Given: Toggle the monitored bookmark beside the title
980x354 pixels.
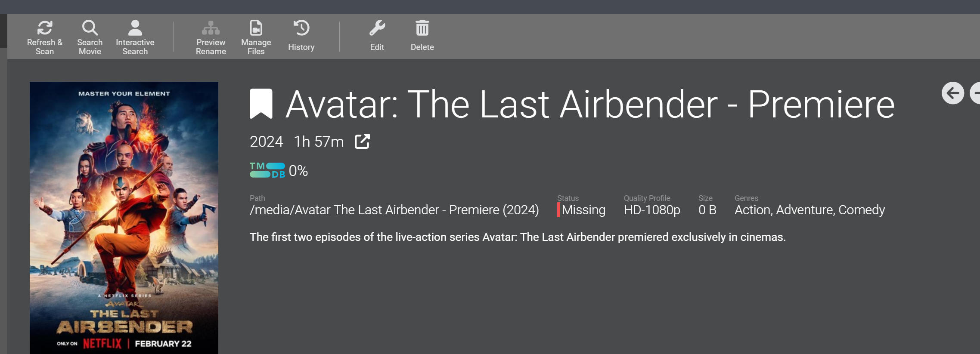Looking at the screenshot, I should (x=261, y=104).
